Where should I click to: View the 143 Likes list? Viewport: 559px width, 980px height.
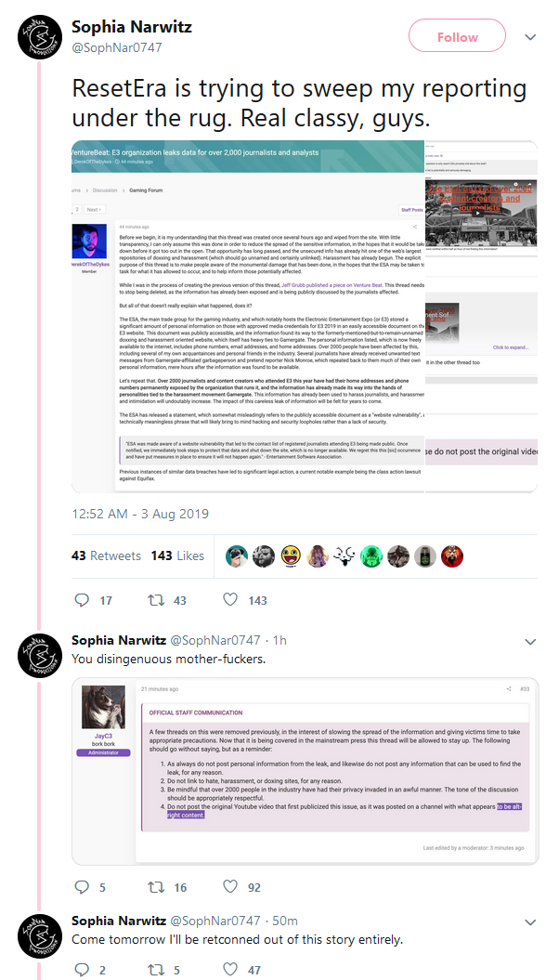[177, 555]
